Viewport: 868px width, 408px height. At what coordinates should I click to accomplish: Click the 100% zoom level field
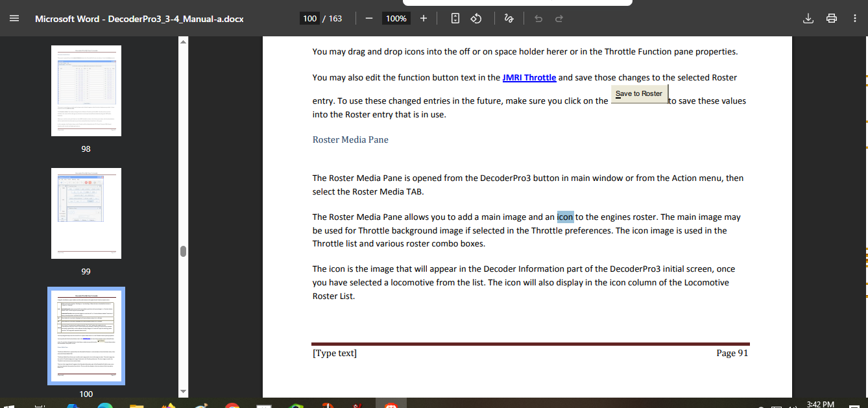coord(396,19)
